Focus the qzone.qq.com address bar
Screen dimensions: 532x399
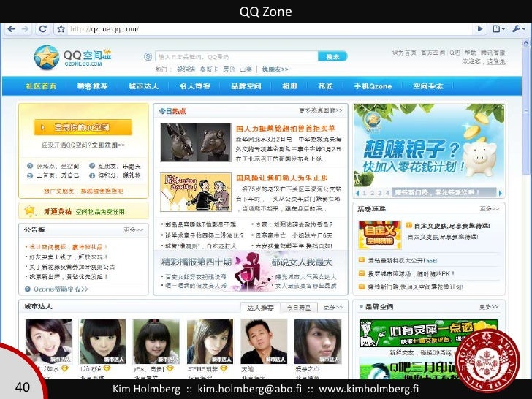tap(270, 29)
